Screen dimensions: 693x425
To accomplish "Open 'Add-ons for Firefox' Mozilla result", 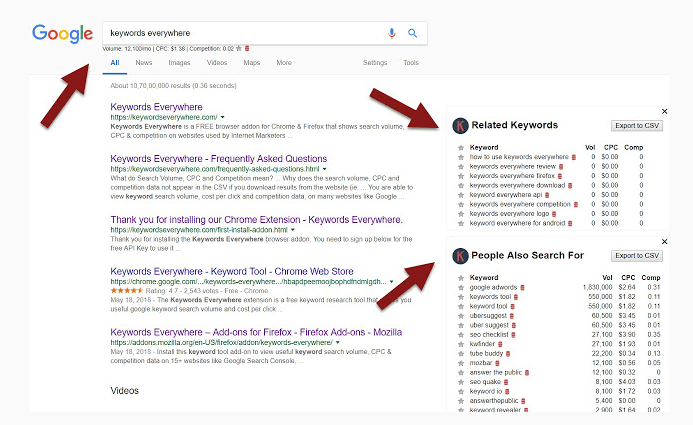I will point(256,332).
